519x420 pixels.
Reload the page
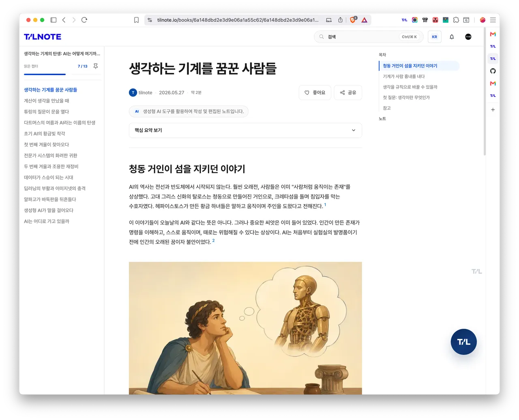[84, 20]
